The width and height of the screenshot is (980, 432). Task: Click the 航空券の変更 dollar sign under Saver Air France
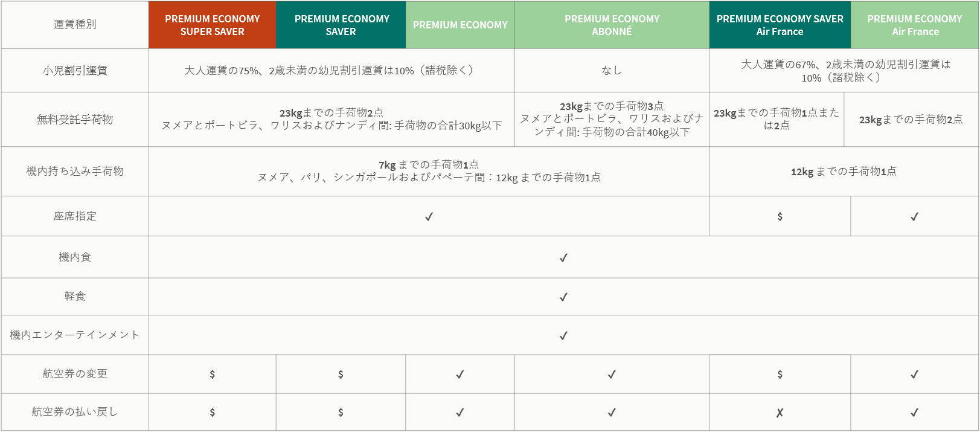point(780,374)
